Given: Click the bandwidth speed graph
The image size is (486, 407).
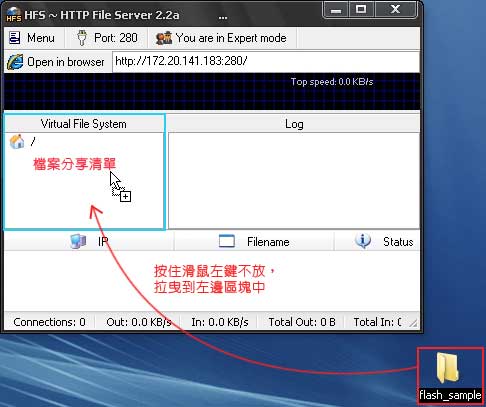Looking at the screenshot, I should (212, 92).
